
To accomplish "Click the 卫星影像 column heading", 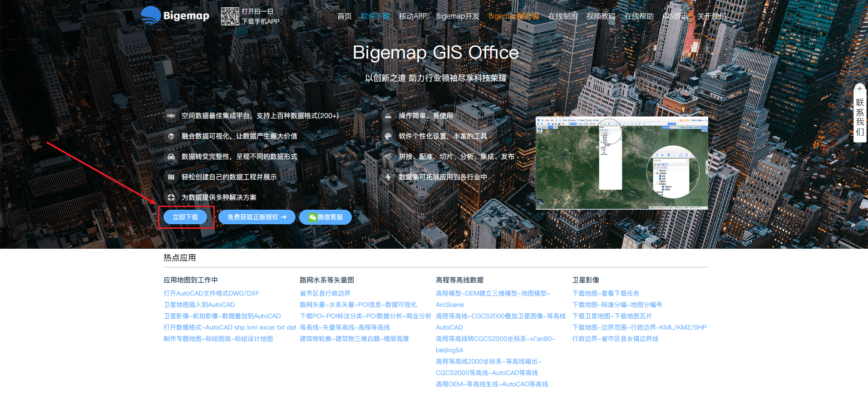I will (586, 280).
